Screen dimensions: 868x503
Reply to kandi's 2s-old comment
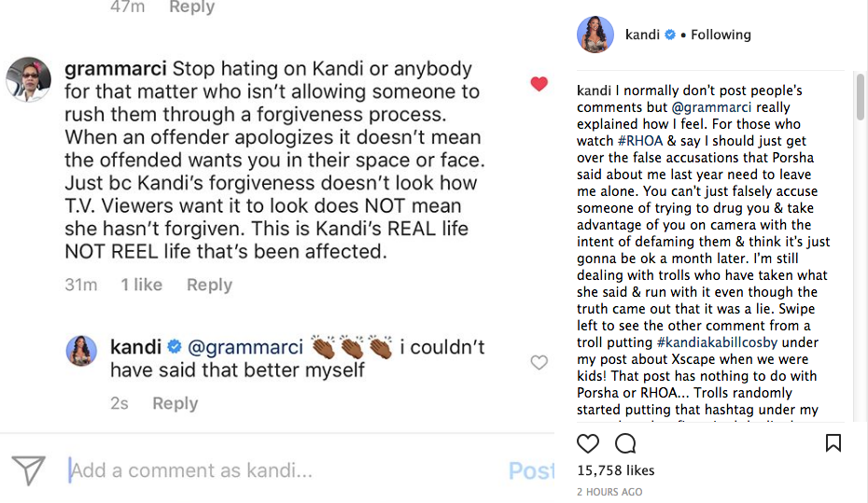click(175, 403)
